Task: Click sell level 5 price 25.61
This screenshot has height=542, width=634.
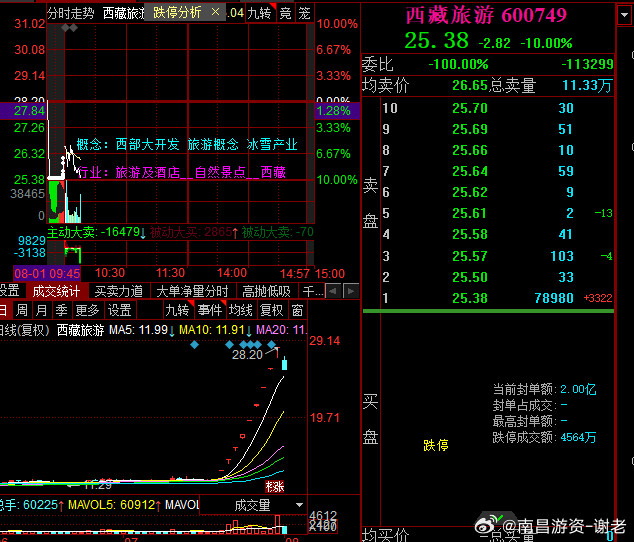Action: 469,213
